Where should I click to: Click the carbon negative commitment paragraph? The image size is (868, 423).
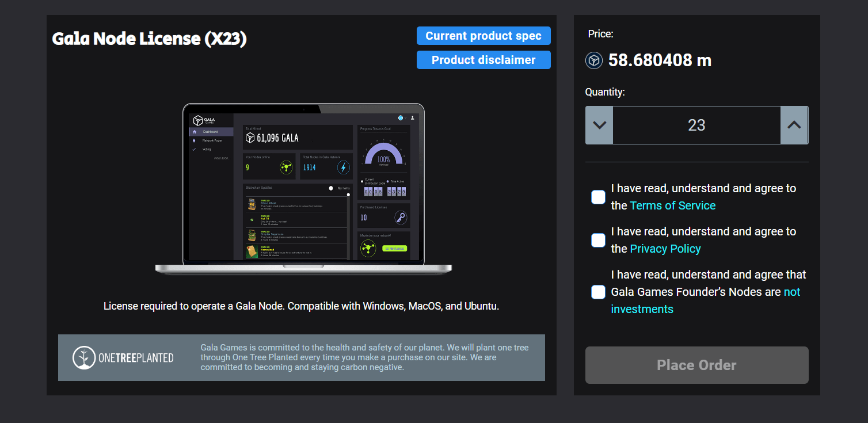pyautogui.click(x=364, y=357)
